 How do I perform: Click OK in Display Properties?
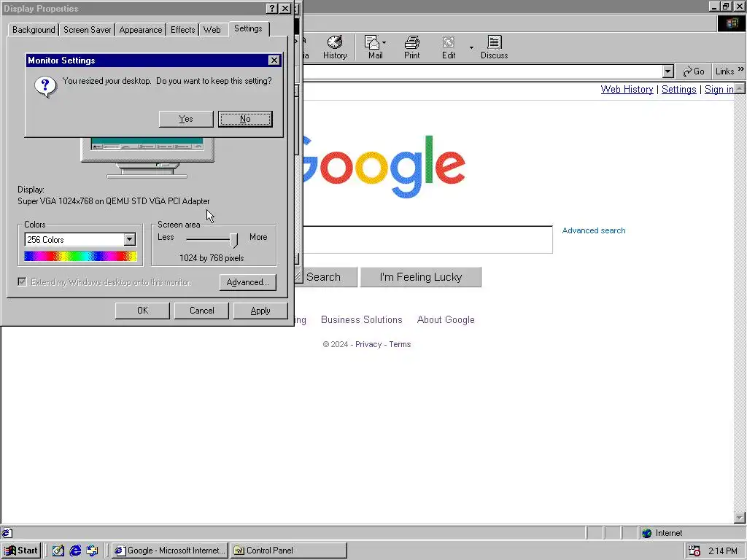click(x=142, y=311)
